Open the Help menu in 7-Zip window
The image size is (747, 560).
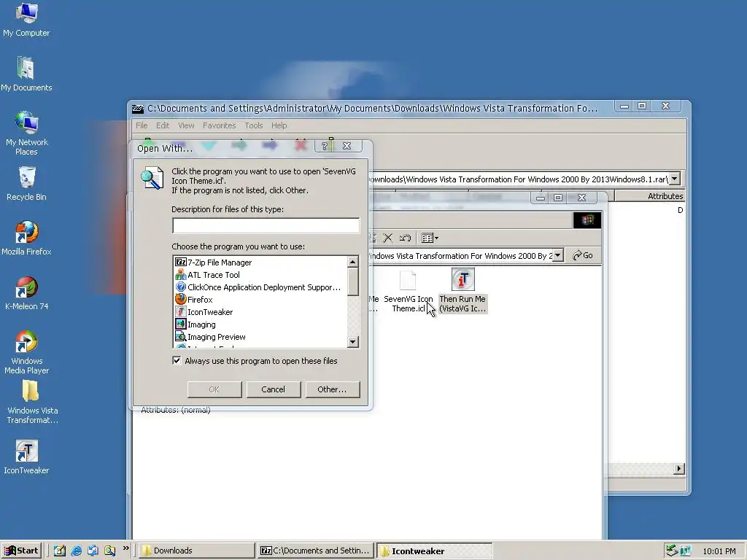coord(279,125)
